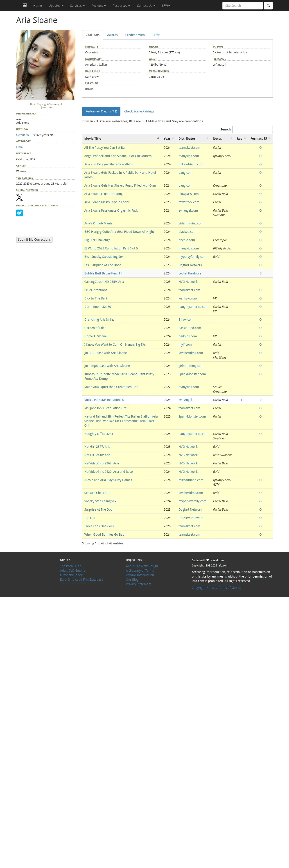
Task: Focus the table Search input box
Action: 252,129
